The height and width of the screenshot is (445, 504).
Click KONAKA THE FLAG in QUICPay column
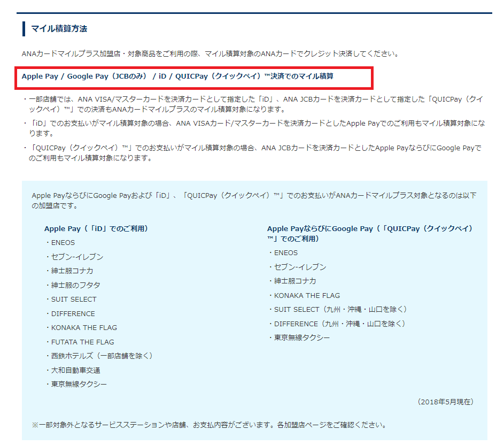tap(307, 295)
